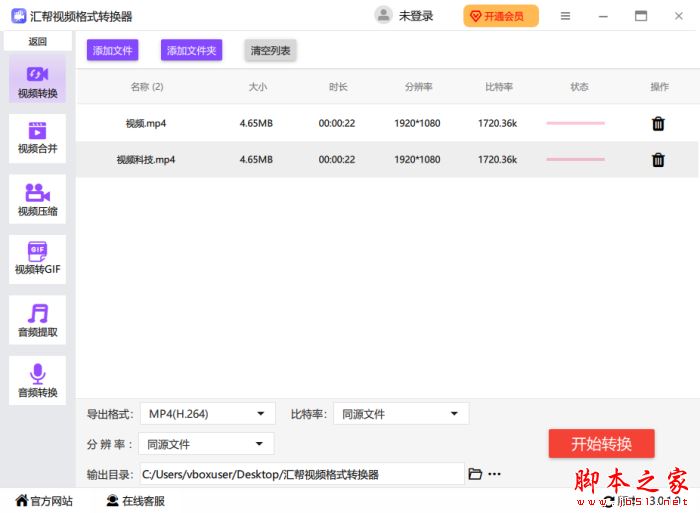700x513 pixels.
Task: Select the file name 视频科技.mp4
Action: [146, 160]
